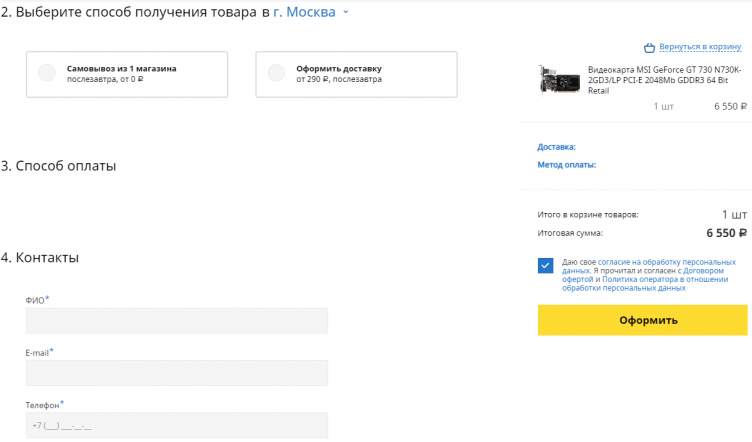Click the 3. Способ оплаты section heading
This screenshot has height=442, width=752.
click(59, 166)
